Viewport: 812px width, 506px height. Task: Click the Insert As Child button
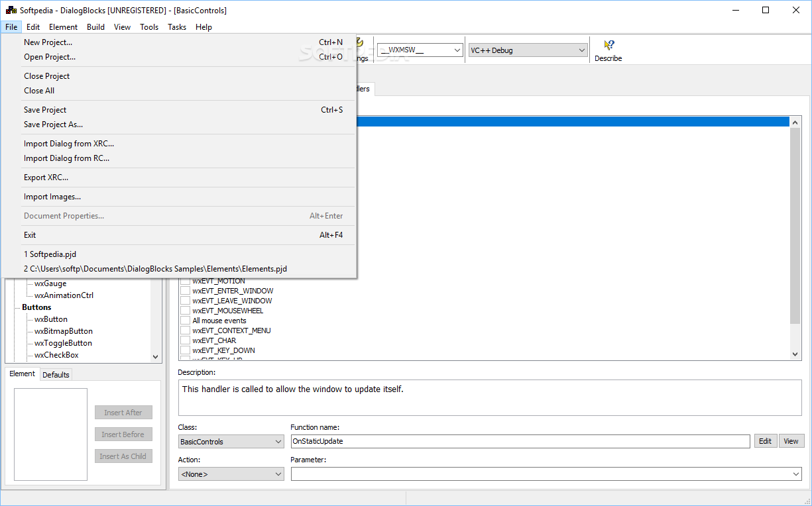(123, 456)
